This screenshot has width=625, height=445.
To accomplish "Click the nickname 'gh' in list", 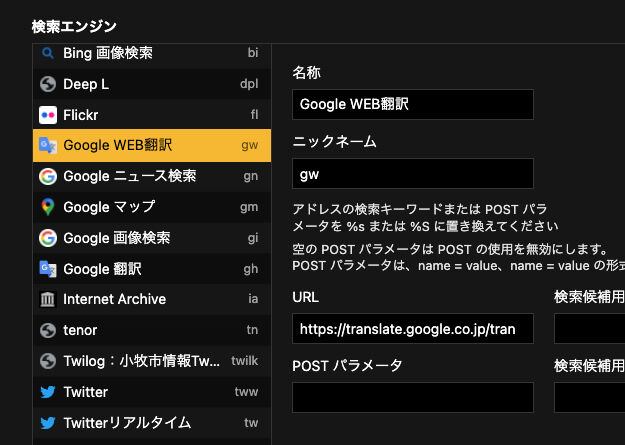I will coord(251,269).
